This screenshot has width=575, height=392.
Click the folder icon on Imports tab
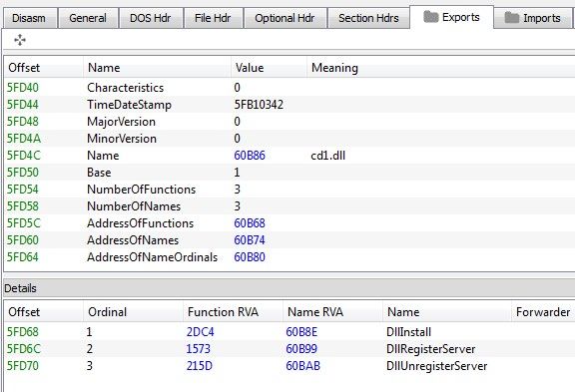(x=512, y=17)
